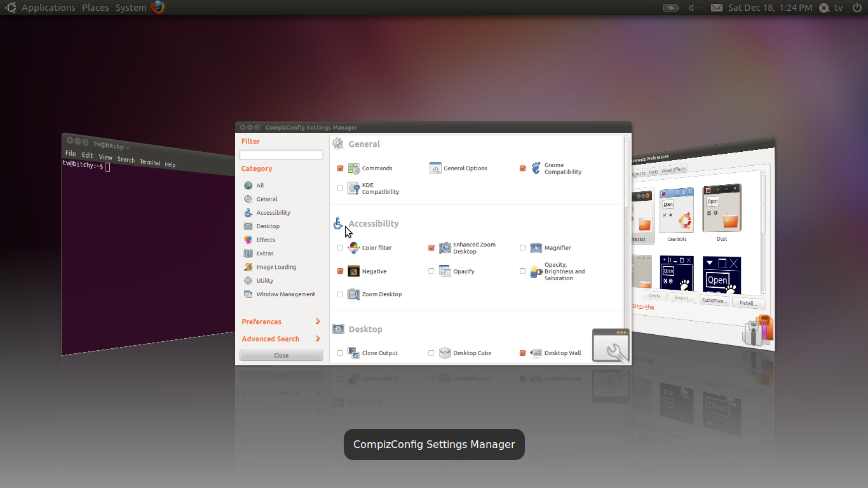
Task: Open the Desktop Cube plugin icon
Action: [445, 353]
